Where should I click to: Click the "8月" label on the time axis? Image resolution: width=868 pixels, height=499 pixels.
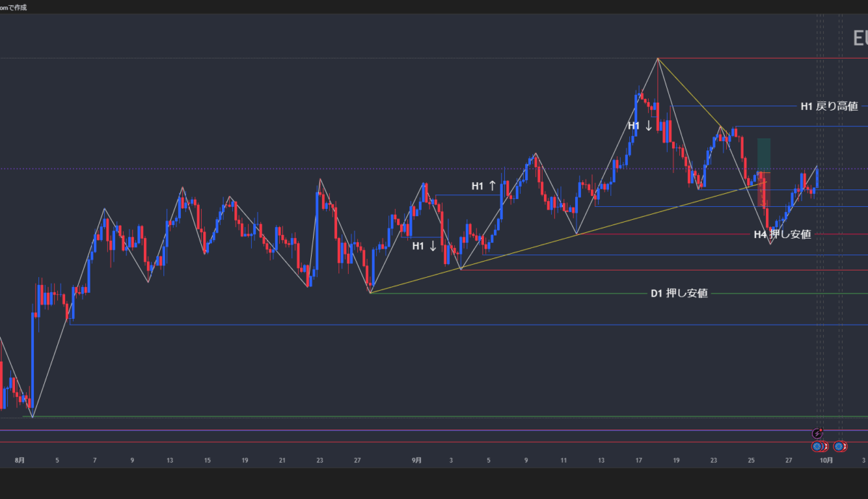[x=20, y=459]
